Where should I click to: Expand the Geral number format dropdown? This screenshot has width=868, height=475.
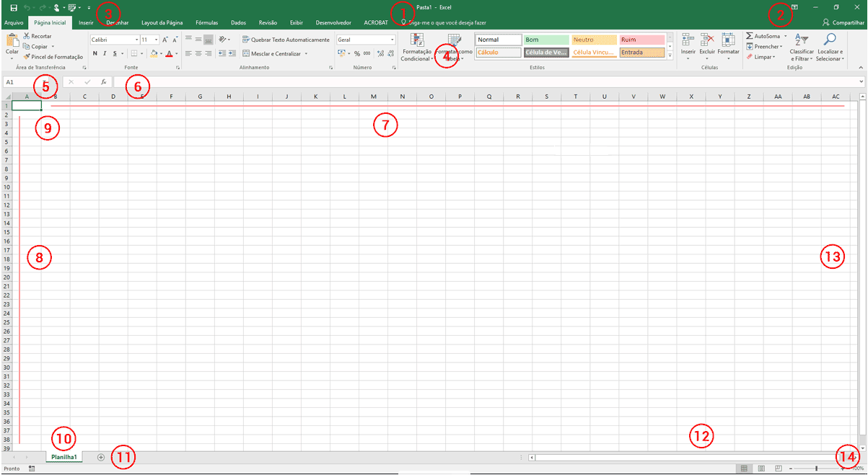tap(393, 40)
